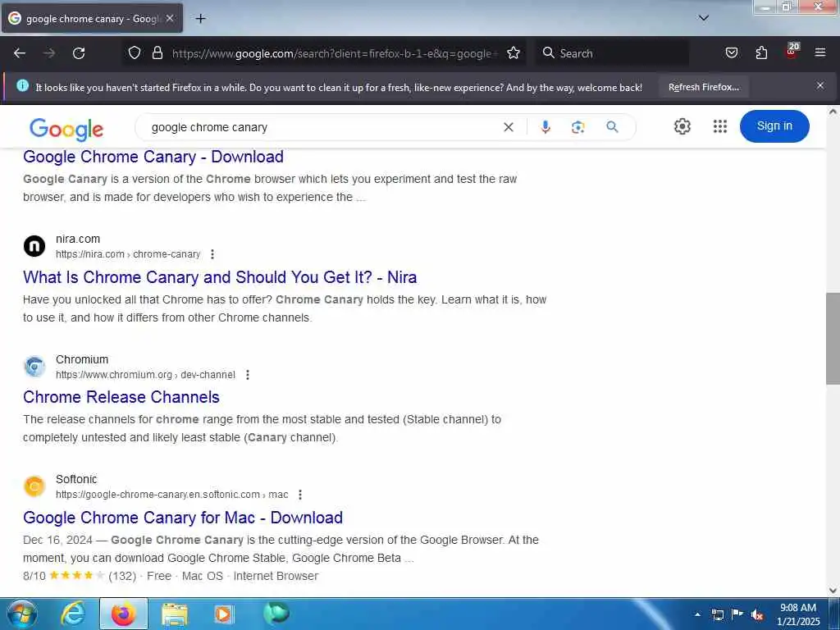Reload the page with the refresh icon

coord(79,53)
